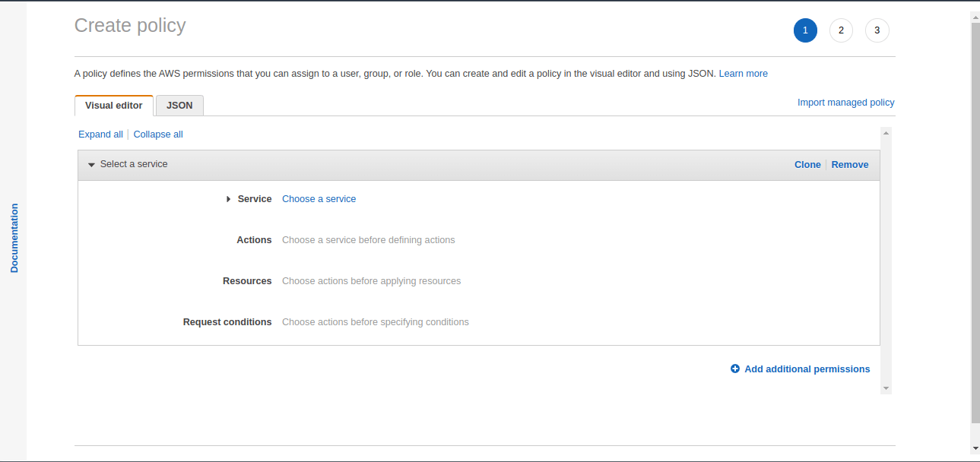Click the Add additional permissions label
This screenshot has width=980, height=462.
807,369
